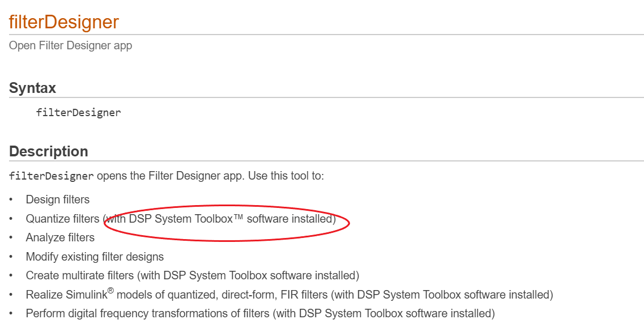The width and height of the screenshot is (644, 332).
Task: Click the bullet point beside Design filters
Action: click(11, 199)
